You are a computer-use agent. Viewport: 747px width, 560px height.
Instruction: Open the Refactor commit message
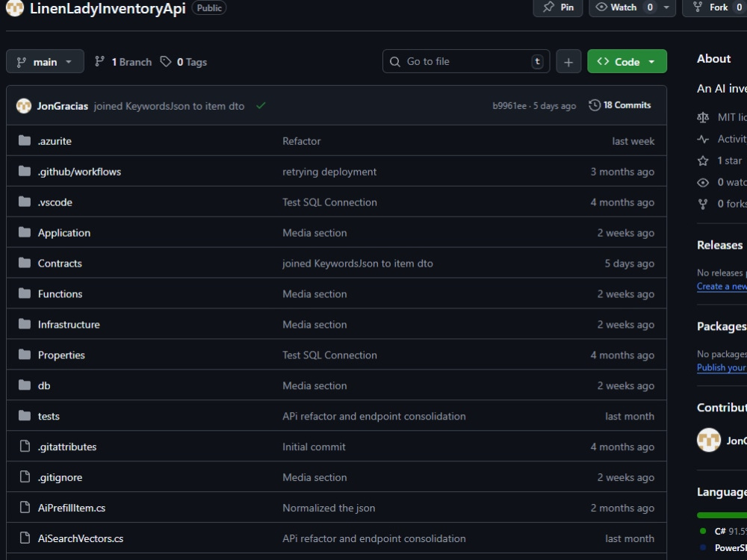[302, 141]
